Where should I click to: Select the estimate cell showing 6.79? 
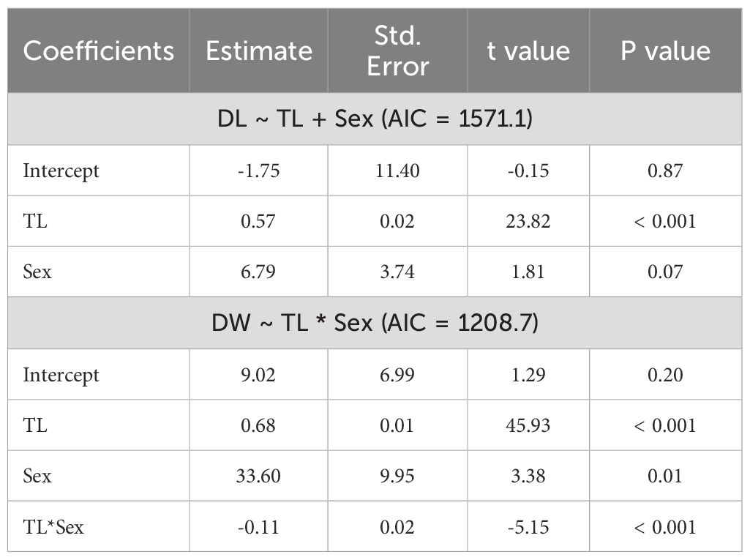tap(259, 272)
